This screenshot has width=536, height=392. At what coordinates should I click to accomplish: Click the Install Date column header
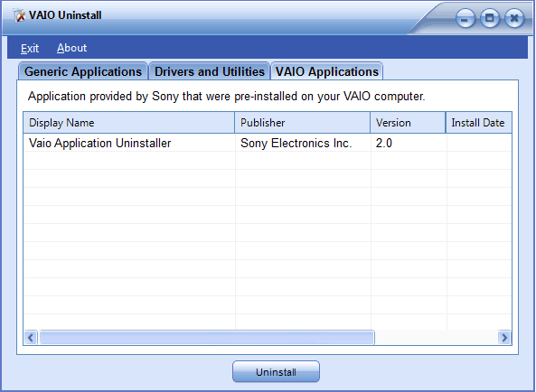click(x=478, y=123)
